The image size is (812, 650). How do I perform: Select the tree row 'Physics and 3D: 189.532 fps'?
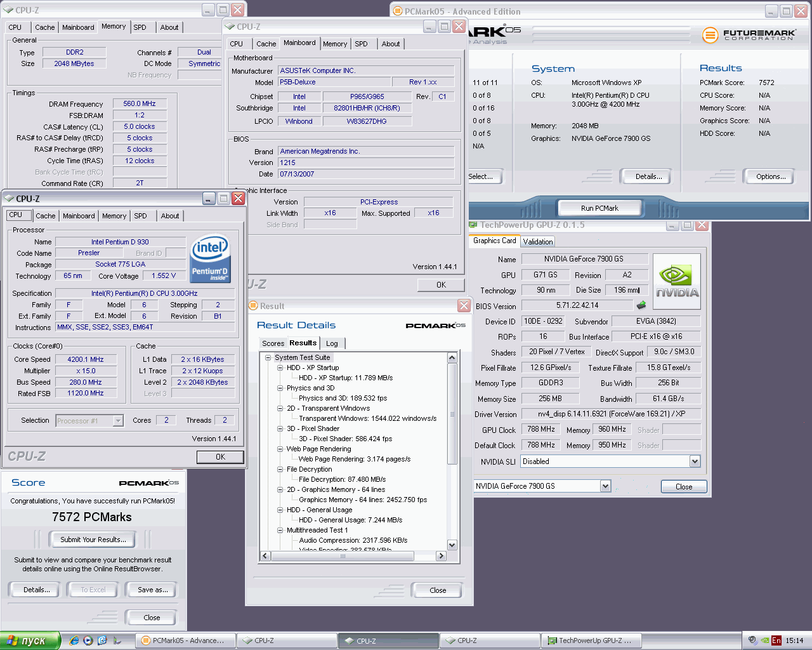click(343, 398)
